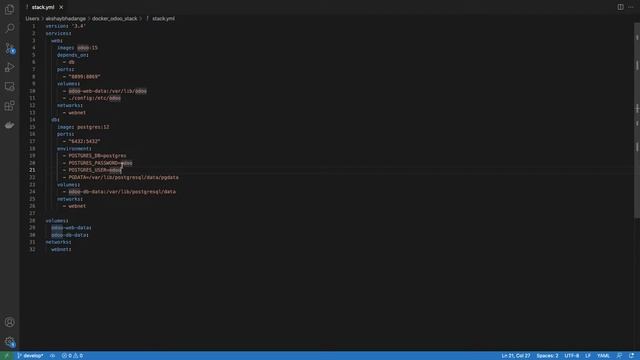This screenshot has height=360, width=640.
Task: Click the "6432:5432" ports value
Action: [84, 141]
